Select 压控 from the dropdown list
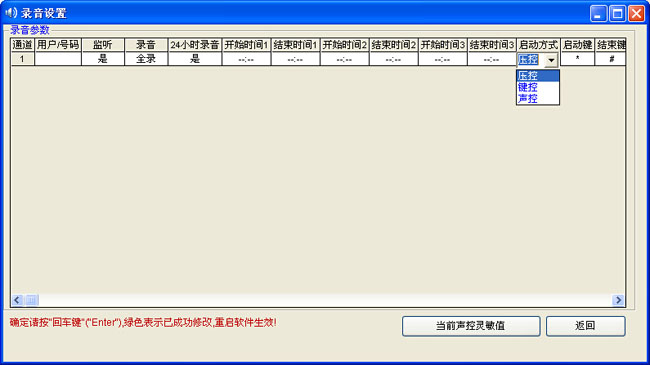This screenshot has height=365, width=650. [538, 75]
